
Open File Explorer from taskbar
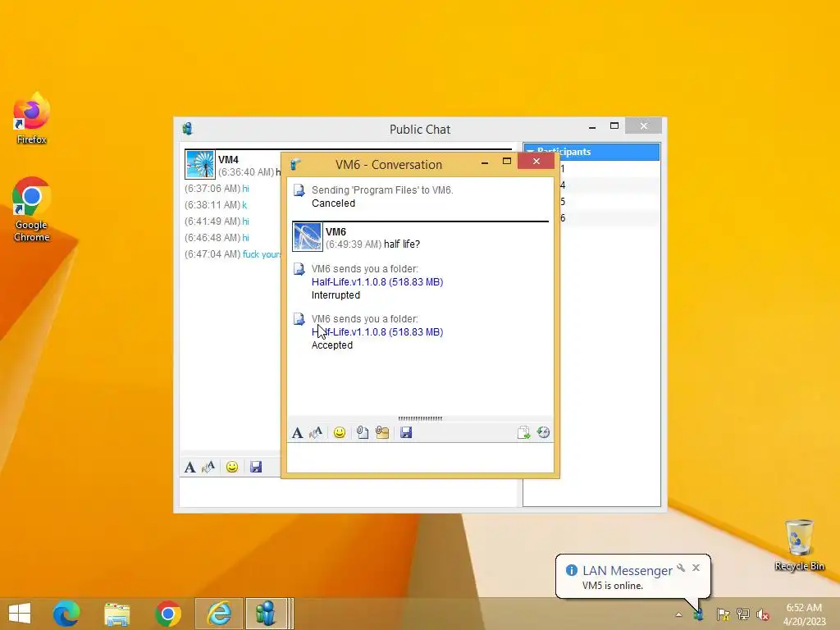click(x=116, y=614)
